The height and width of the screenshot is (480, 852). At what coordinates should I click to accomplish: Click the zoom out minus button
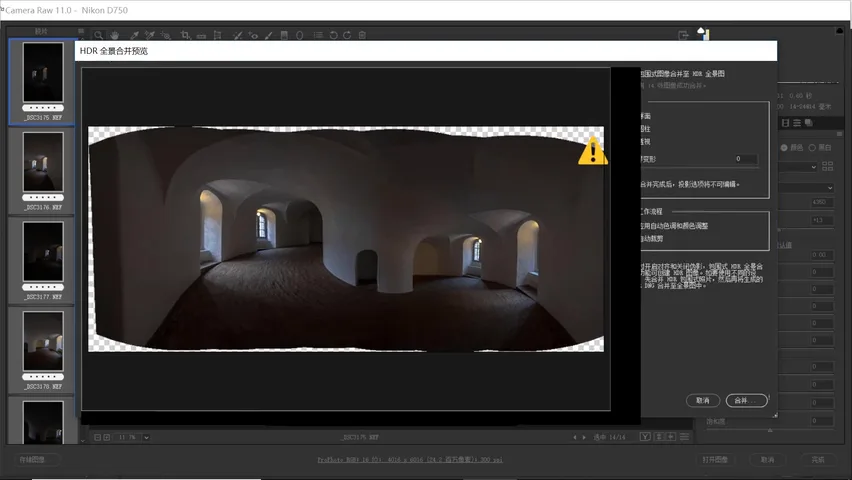(x=97, y=437)
